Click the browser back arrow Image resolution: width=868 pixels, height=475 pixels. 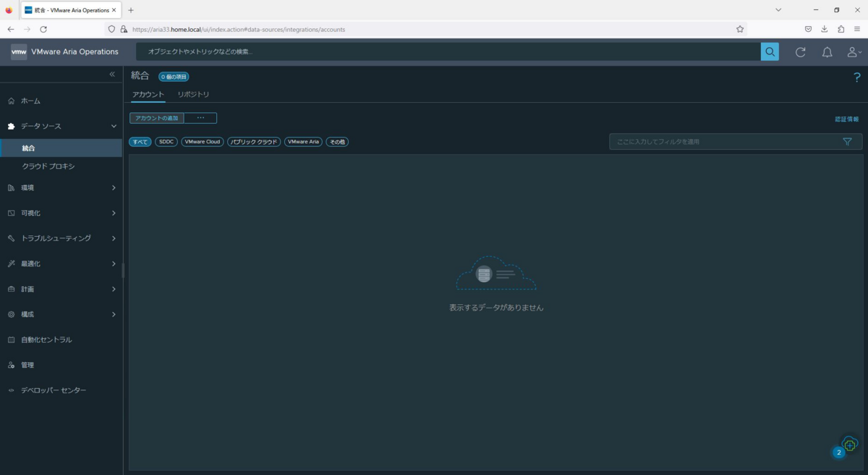[x=11, y=29]
